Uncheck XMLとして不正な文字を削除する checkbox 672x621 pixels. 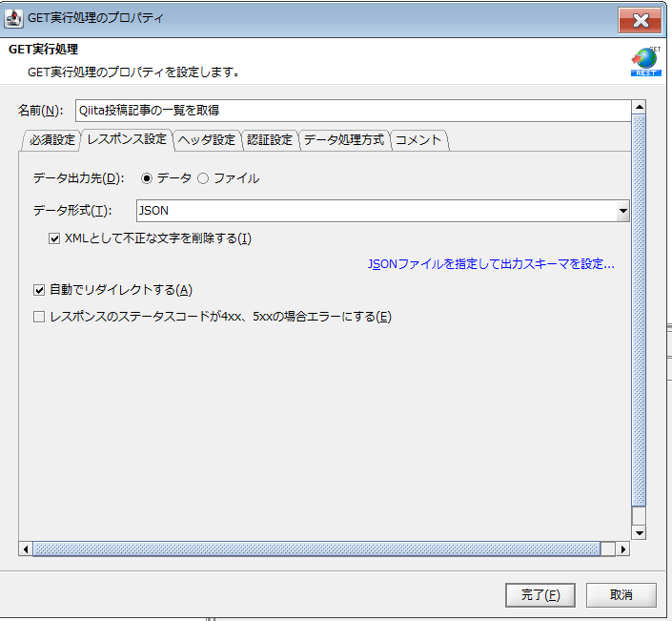pos(54,238)
